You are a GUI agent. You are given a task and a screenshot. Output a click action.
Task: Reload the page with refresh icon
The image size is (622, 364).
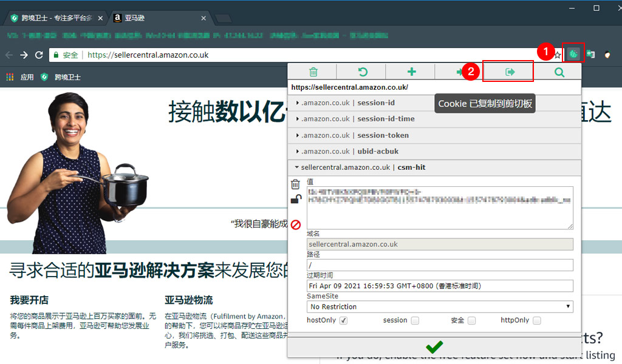tap(39, 55)
